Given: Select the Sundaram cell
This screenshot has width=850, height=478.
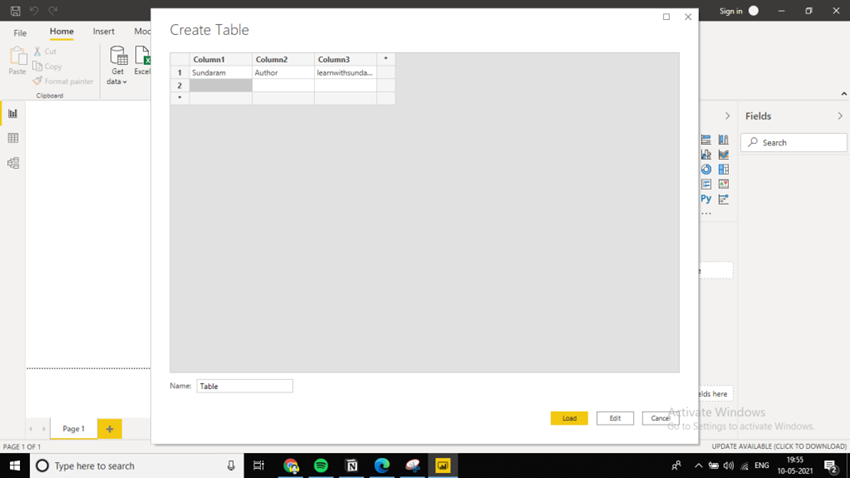Looking at the screenshot, I should click(x=221, y=73).
